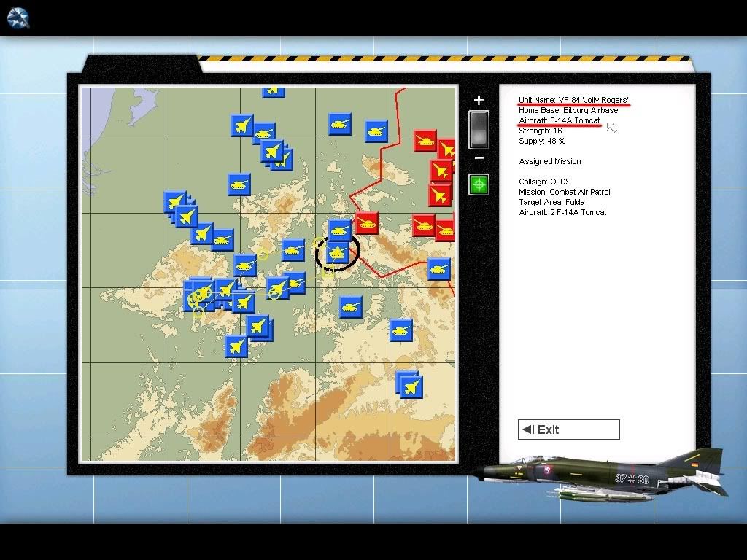Click the "Unit Name: VF-84 'Jolly Rogers'" line
747x560 pixels.
[573, 100]
